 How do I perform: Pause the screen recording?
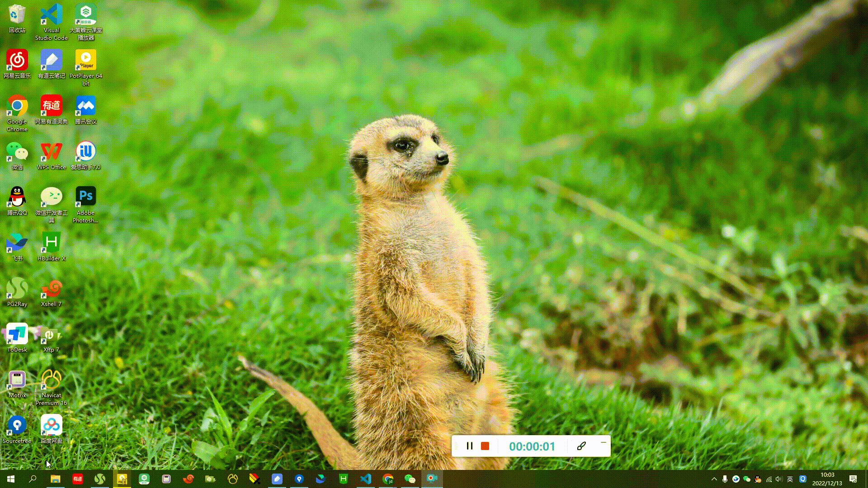click(x=470, y=446)
